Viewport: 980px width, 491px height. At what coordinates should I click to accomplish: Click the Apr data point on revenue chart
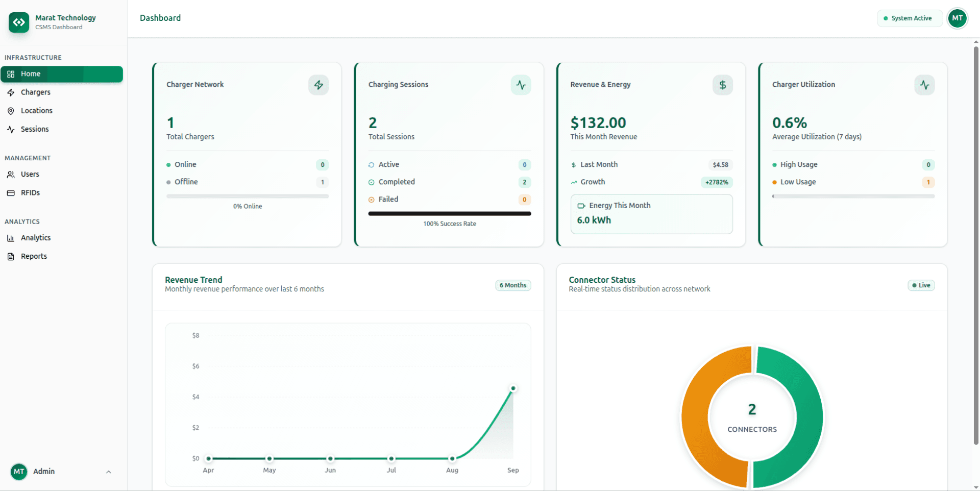point(208,458)
